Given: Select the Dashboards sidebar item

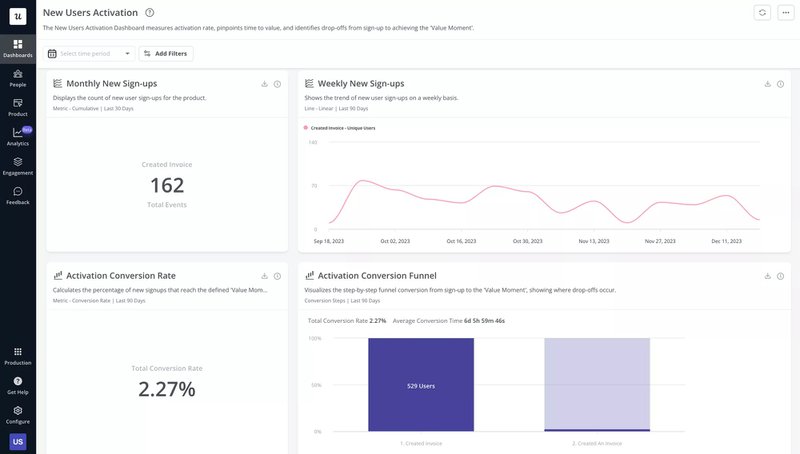Looking at the screenshot, I should tap(17, 48).
